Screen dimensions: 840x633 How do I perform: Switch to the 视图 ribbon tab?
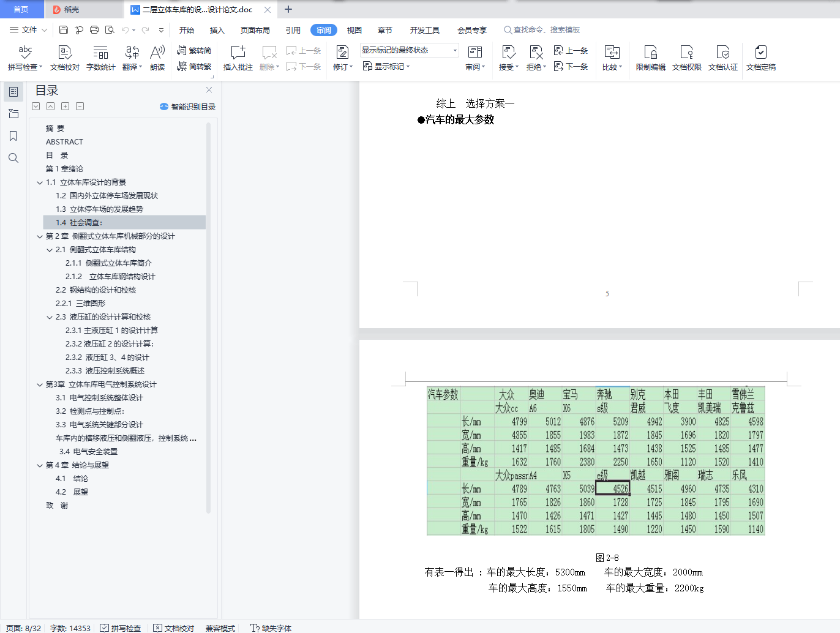(x=354, y=30)
